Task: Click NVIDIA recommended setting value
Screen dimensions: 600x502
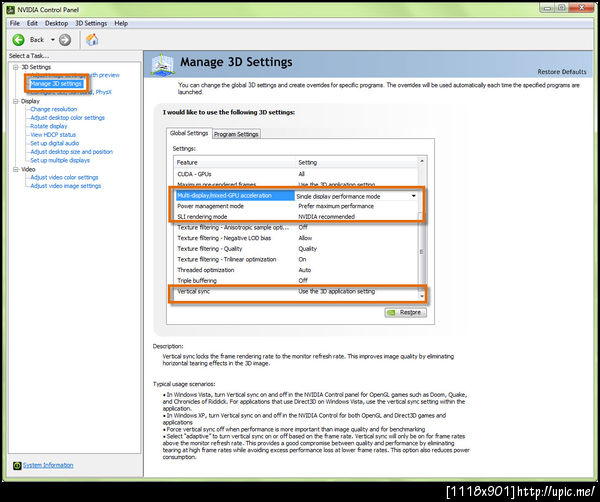Action: (326, 217)
